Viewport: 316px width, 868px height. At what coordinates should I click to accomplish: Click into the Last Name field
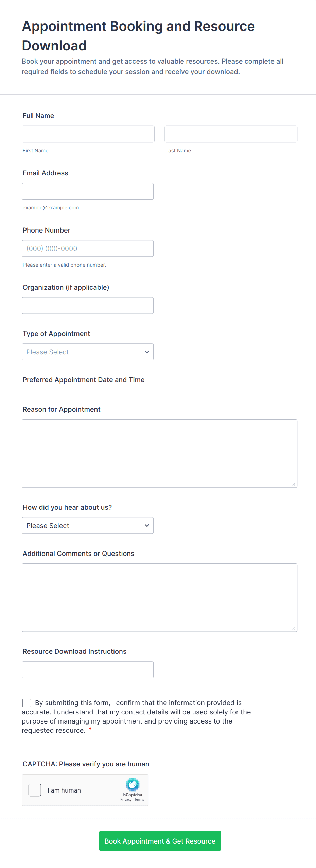tap(231, 134)
